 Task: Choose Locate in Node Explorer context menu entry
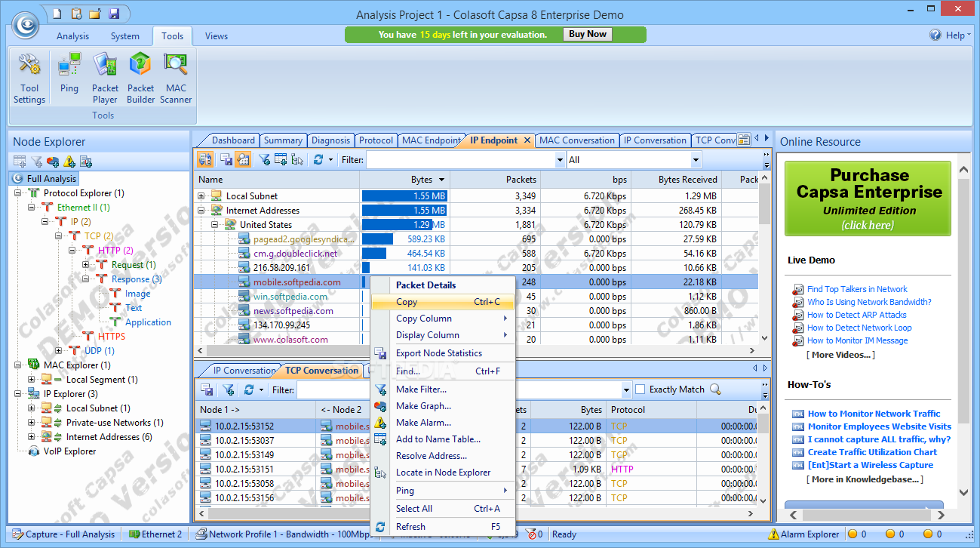443,473
